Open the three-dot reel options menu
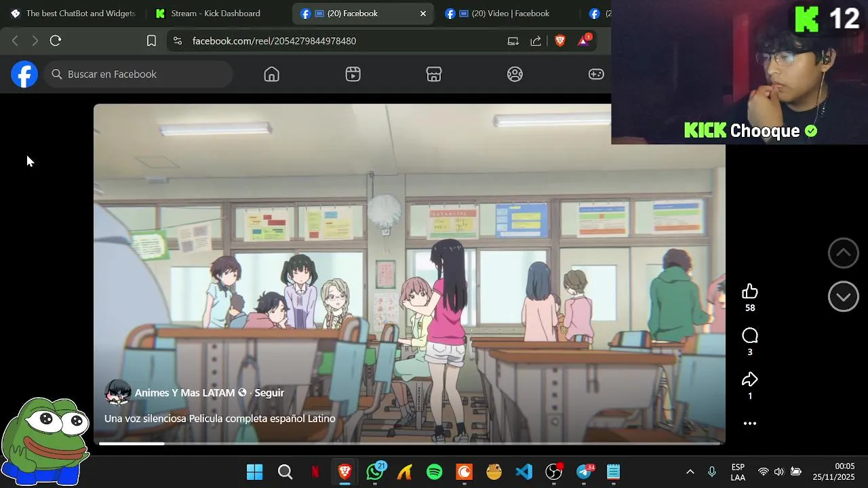The image size is (868, 488). pyautogui.click(x=749, y=424)
